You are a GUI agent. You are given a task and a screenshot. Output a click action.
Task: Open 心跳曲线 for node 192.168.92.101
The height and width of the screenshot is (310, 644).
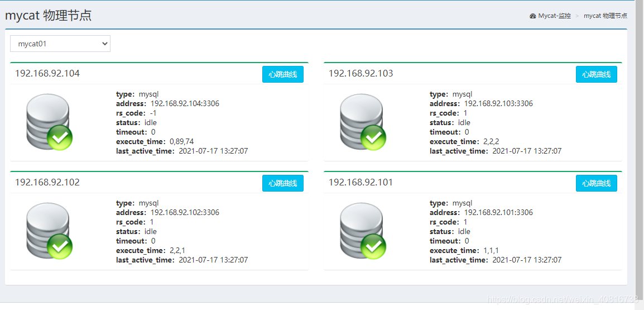597,183
